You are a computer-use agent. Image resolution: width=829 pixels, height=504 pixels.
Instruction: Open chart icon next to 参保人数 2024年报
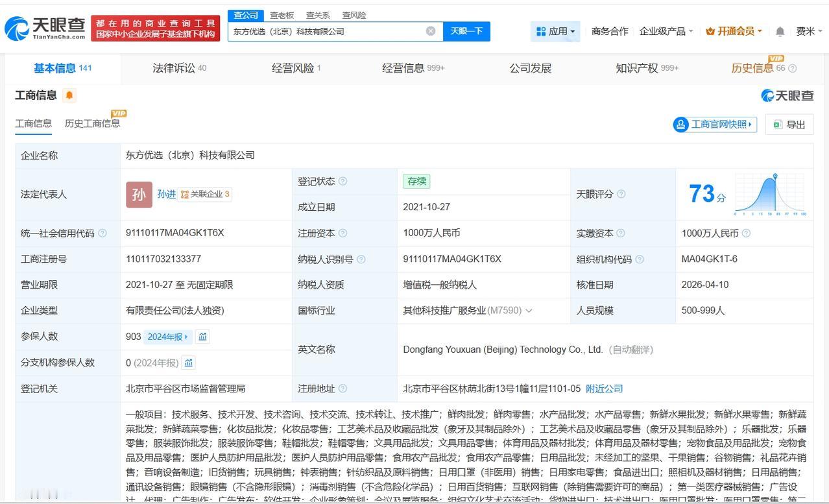[203, 337]
